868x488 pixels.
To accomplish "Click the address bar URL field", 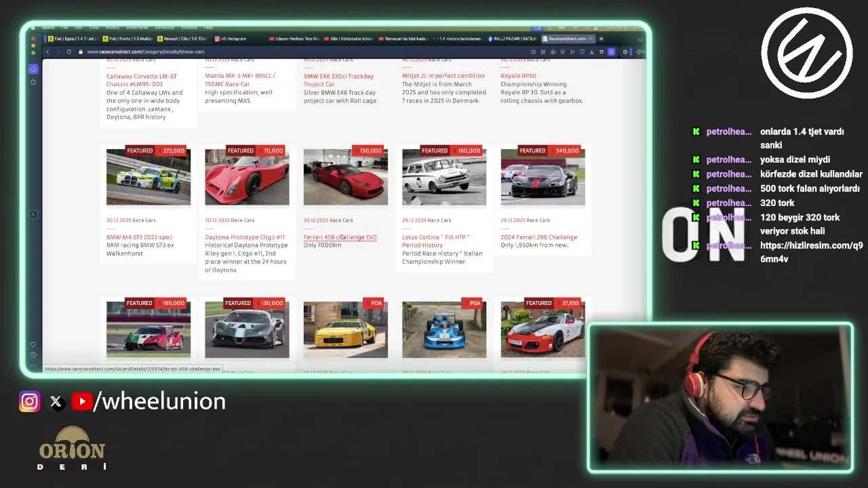I will [x=305, y=52].
